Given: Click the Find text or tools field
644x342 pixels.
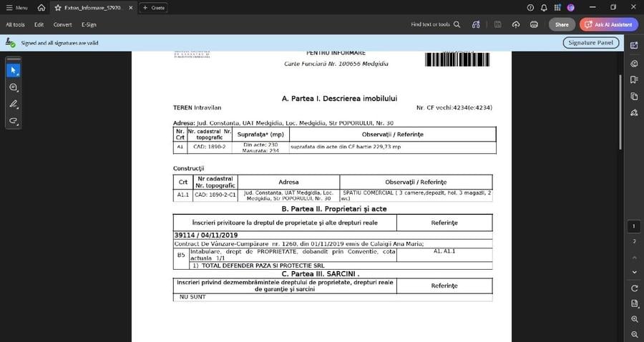Looking at the screenshot, I should [x=431, y=24].
